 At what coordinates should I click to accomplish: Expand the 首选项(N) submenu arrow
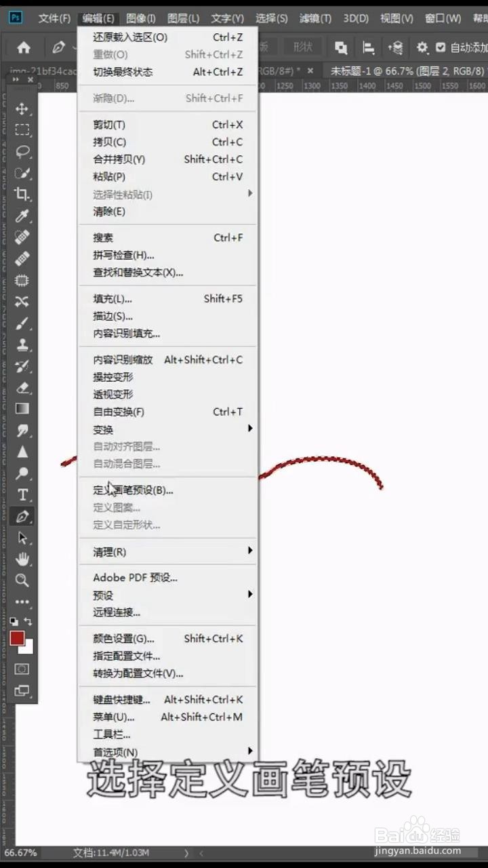coord(250,751)
